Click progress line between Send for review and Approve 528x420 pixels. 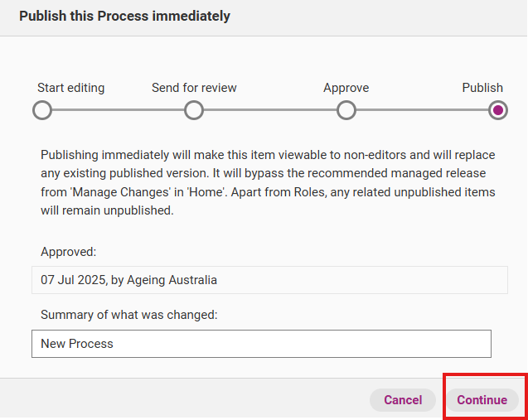click(x=270, y=110)
